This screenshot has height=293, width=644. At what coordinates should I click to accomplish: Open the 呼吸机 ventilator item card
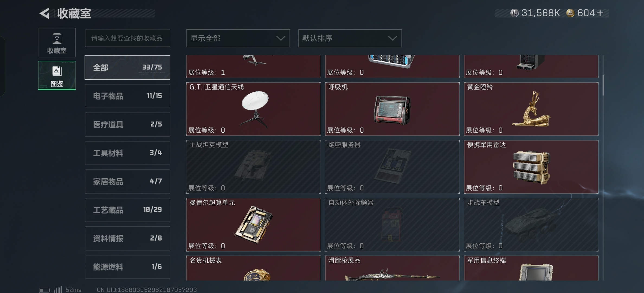pyautogui.click(x=392, y=109)
